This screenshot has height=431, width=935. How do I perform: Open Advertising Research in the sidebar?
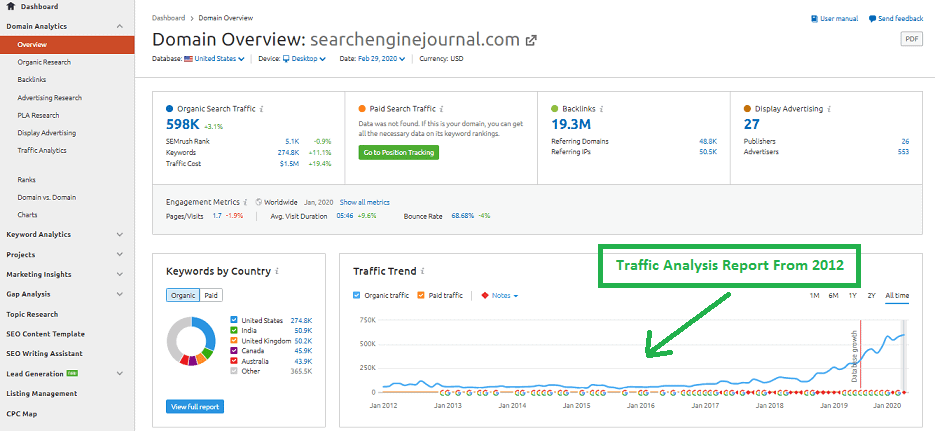[49, 98]
